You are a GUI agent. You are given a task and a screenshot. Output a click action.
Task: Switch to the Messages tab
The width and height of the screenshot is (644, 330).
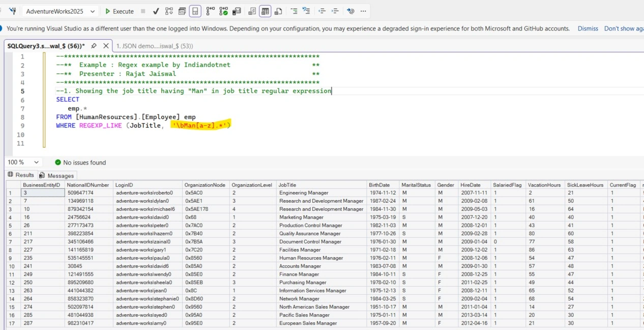[57, 175]
